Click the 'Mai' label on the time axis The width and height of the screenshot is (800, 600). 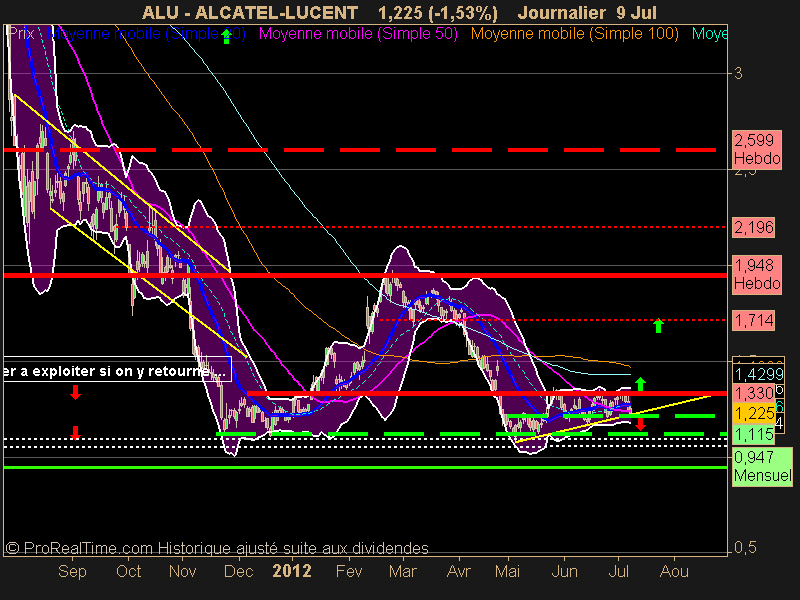coord(507,571)
